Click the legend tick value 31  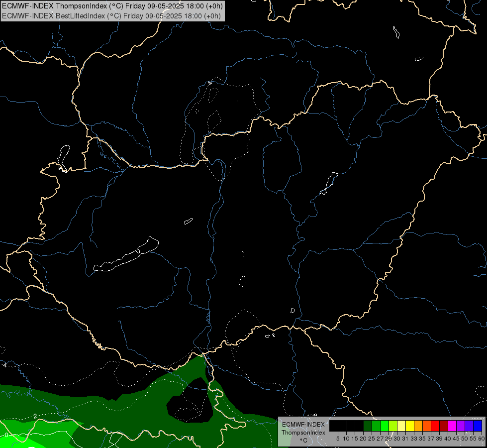click(x=405, y=439)
